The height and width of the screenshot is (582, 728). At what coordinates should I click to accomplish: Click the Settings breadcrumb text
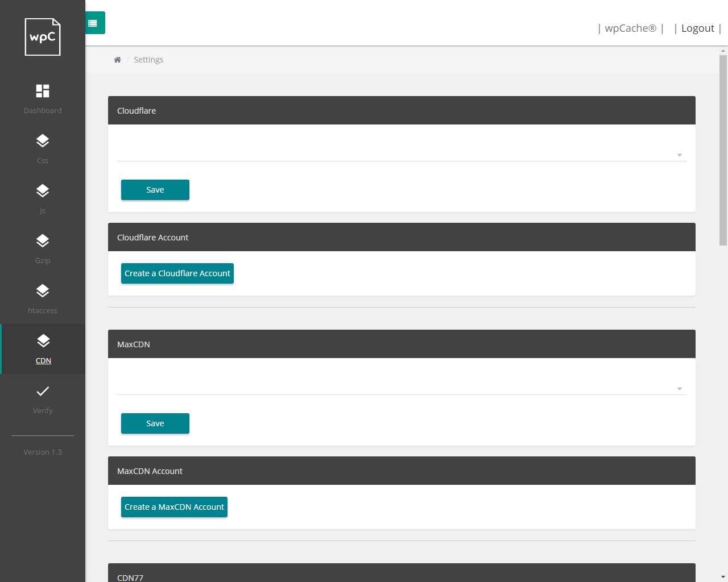(148, 60)
